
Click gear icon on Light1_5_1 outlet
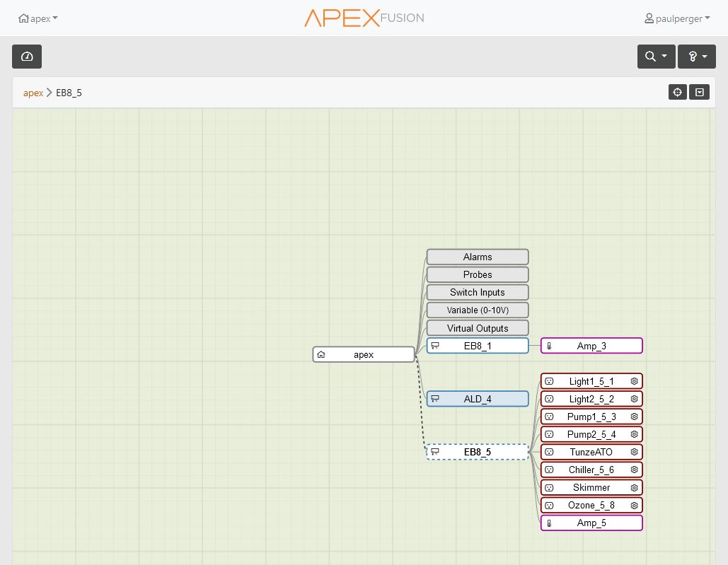tap(634, 381)
